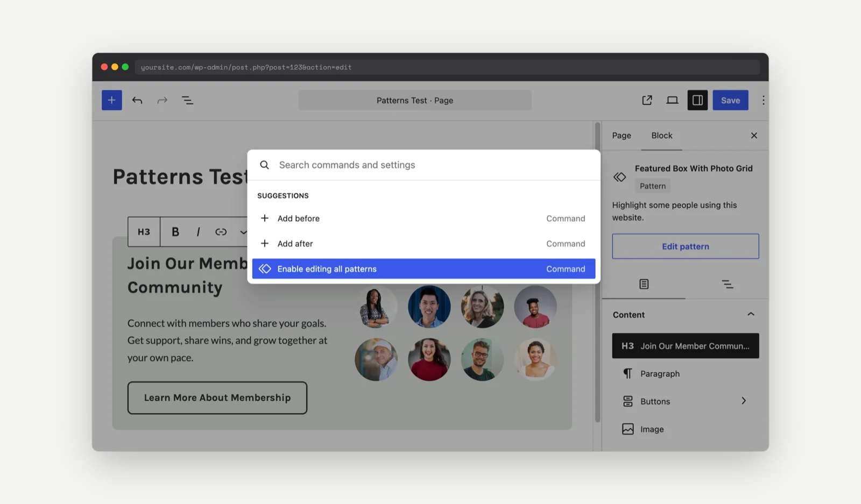Choose the Add before command
This screenshot has width=861, height=504.
coord(424,218)
